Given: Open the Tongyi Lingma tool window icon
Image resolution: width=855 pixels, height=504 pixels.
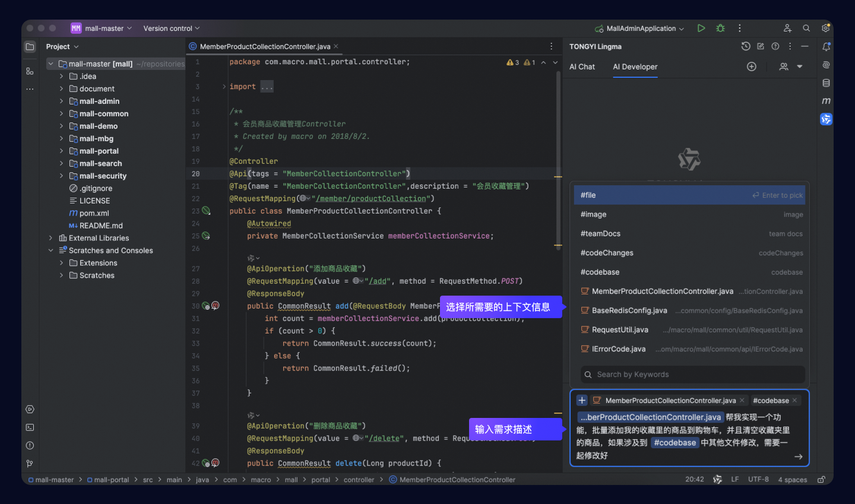Looking at the screenshot, I should 826,119.
